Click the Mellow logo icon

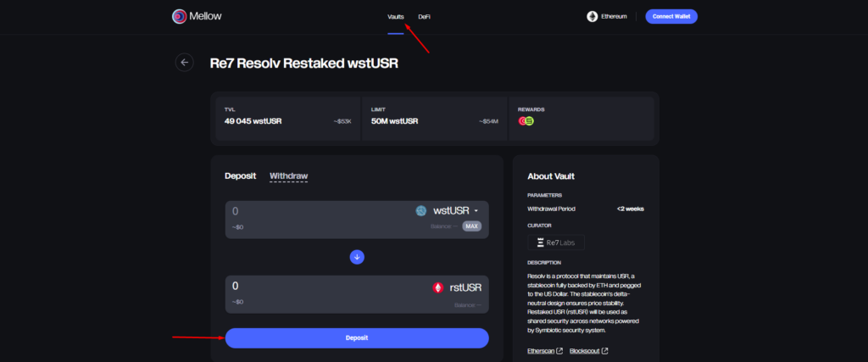point(180,17)
